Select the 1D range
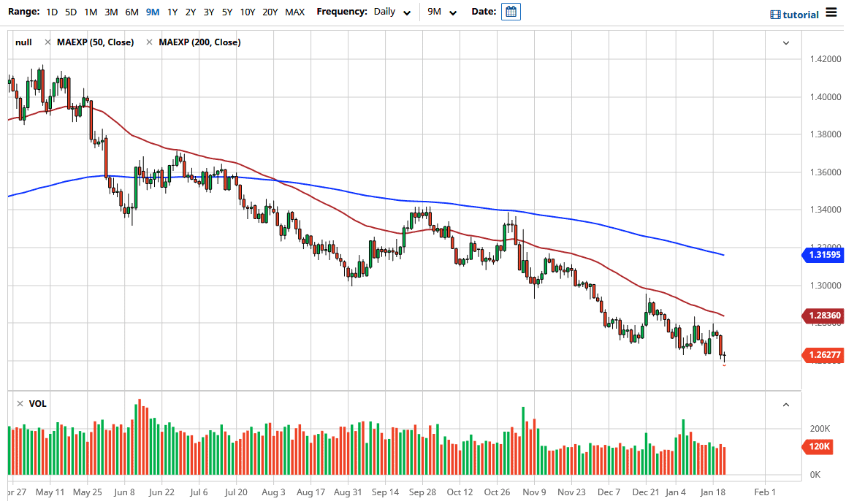The image size is (846, 504). point(52,12)
